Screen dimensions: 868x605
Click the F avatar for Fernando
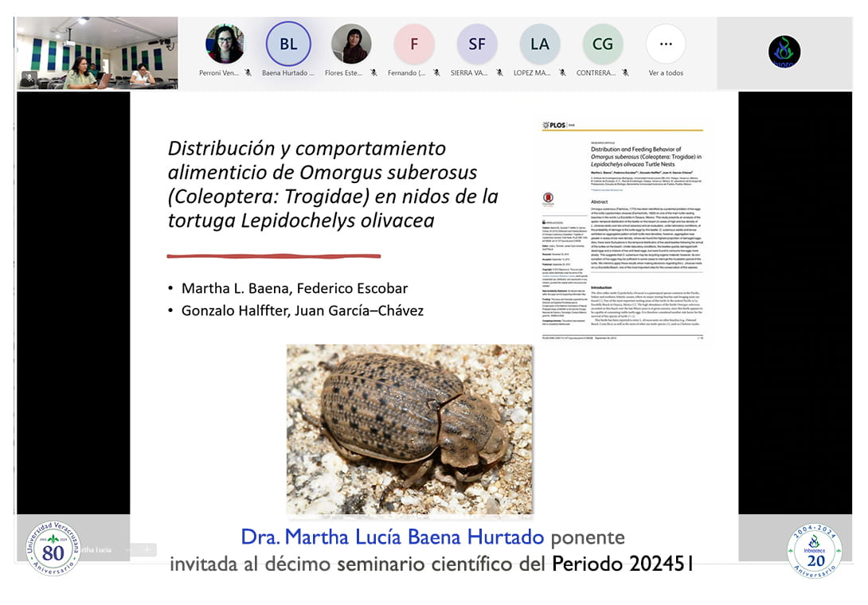414,44
